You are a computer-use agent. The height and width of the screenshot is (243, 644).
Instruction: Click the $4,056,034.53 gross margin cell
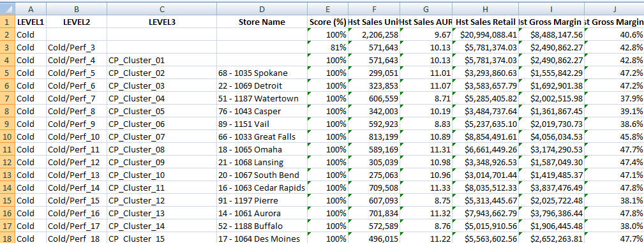click(551, 136)
